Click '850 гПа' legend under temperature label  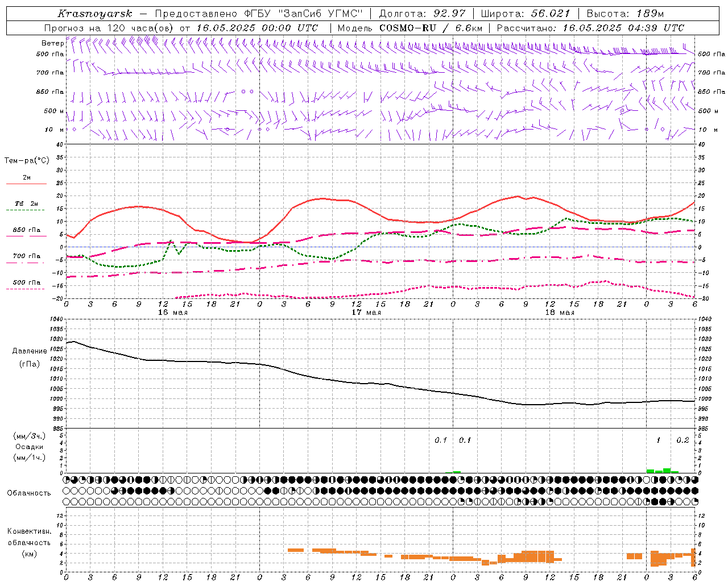pos(27,230)
